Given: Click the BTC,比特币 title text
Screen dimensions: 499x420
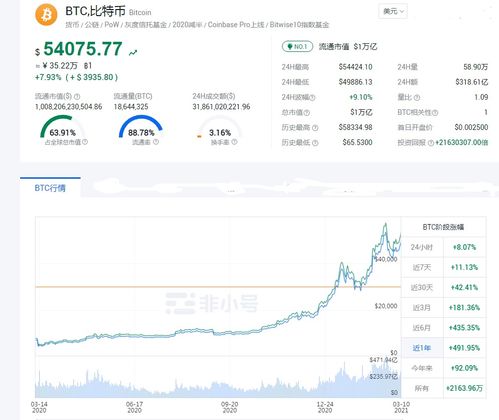Looking at the screenshot, I should pyautogui.click(x=95, y=11).
